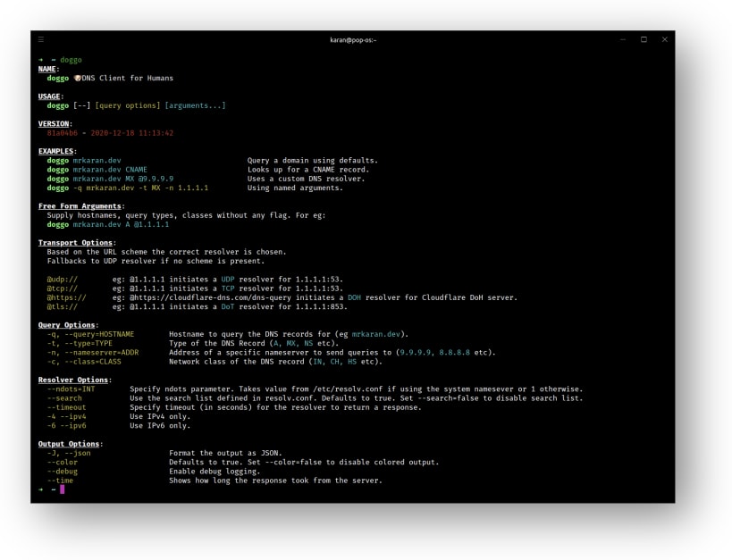
Task: Open the terminal hamburger menu icon
Action: [41, 39]
